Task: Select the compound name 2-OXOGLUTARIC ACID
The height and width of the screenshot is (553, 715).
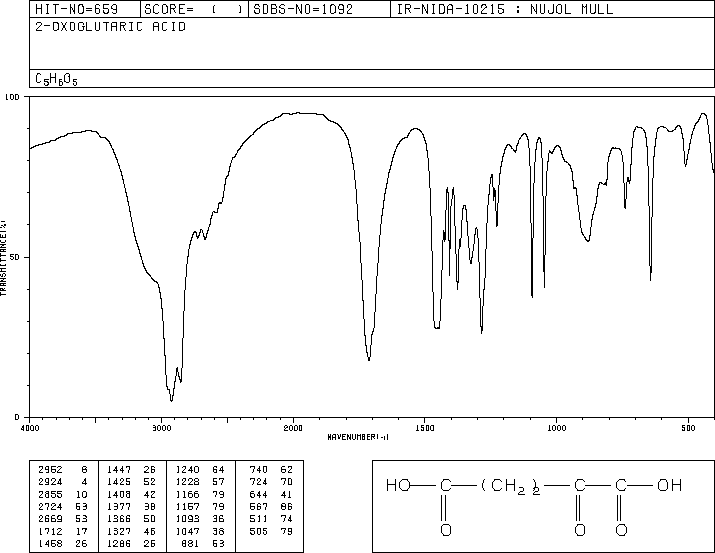Action: pos(111,27)
